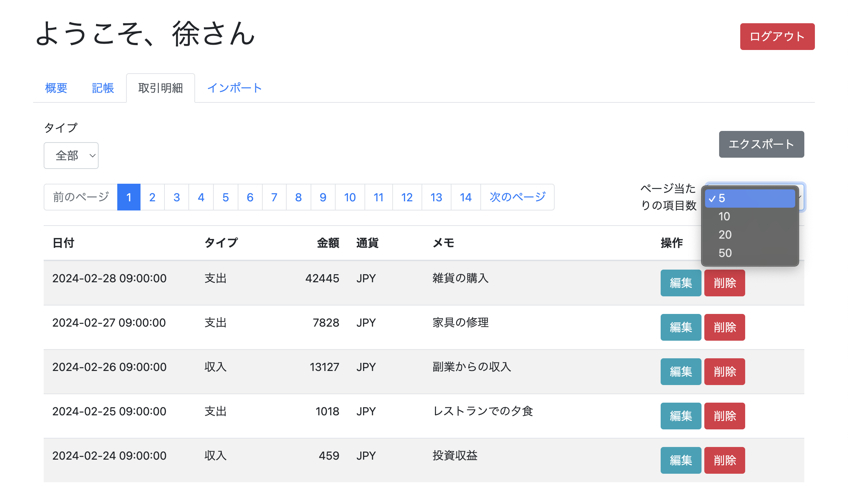The width and height of the screenshot is (848, 504).
Task: Click the 前のページ previous page link
Action: (x=81, y=197)
